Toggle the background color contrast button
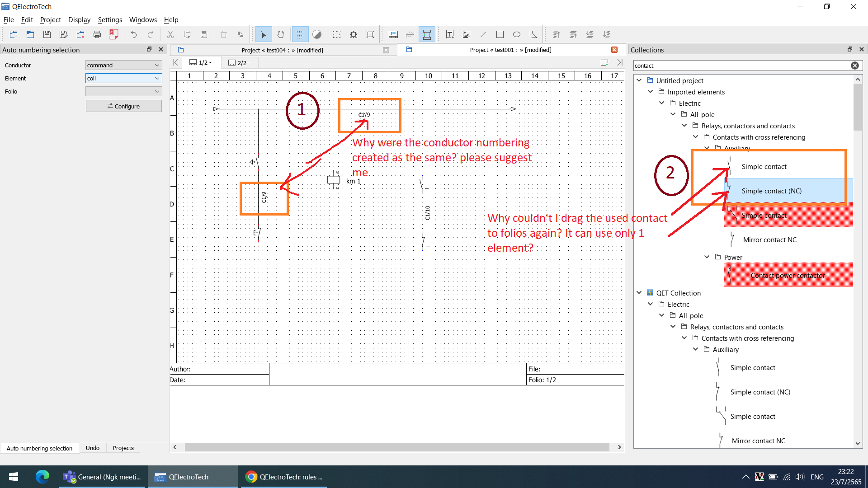Viewport: 868px width, 488px height. pos(317,34)
